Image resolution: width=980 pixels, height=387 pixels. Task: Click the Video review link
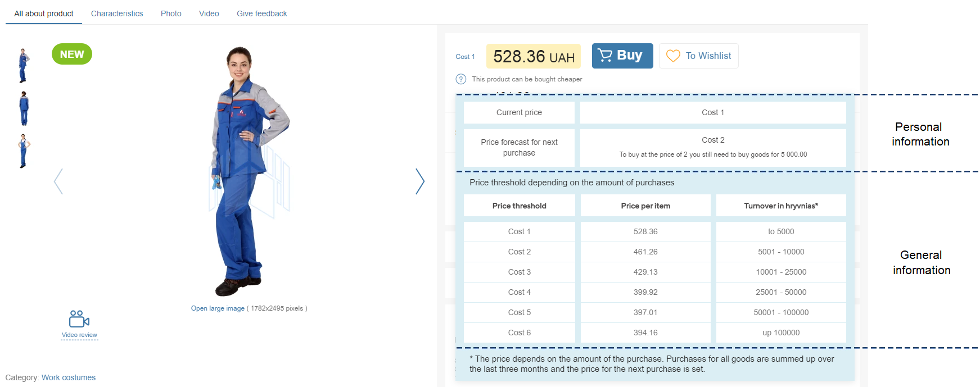tap(79, 335)
